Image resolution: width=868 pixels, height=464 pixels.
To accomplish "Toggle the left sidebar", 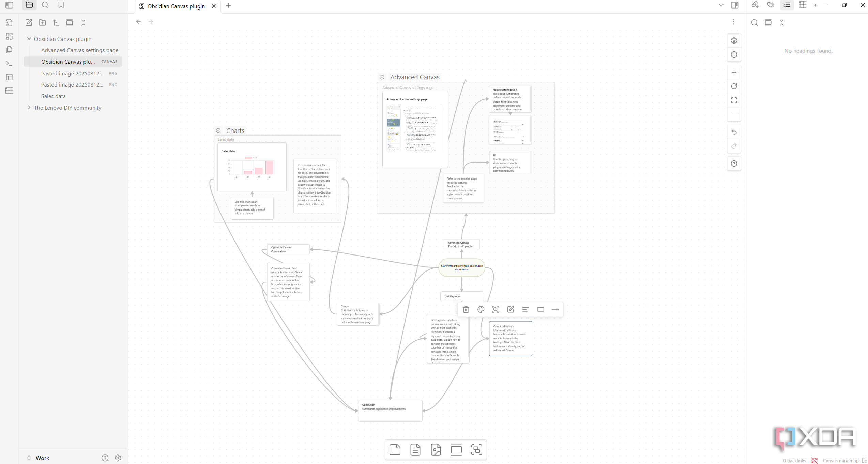I will [x=9, y=5].
